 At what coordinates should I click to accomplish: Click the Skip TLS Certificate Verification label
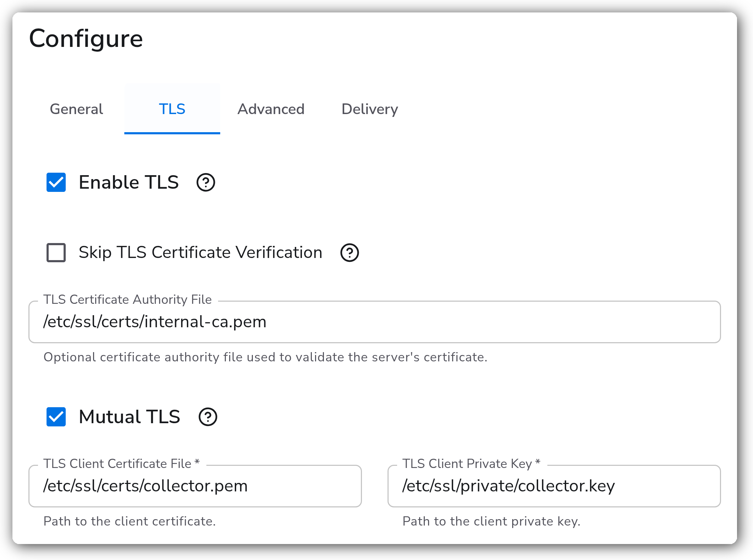(200, 253)
